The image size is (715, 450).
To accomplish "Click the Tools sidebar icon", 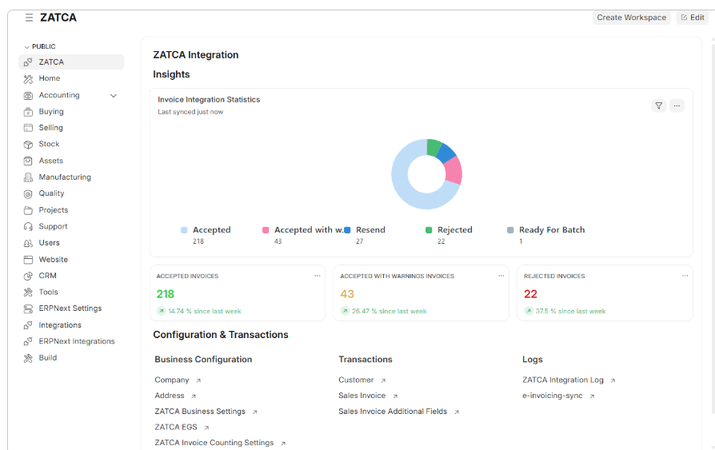I will pos(28,292).
